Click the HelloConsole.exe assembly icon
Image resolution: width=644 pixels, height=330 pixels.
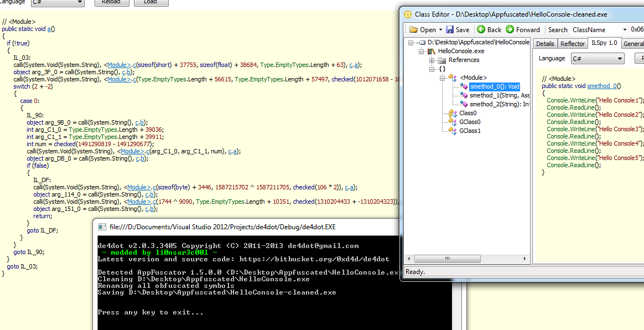pyautogui.click(x=431, y=51)
